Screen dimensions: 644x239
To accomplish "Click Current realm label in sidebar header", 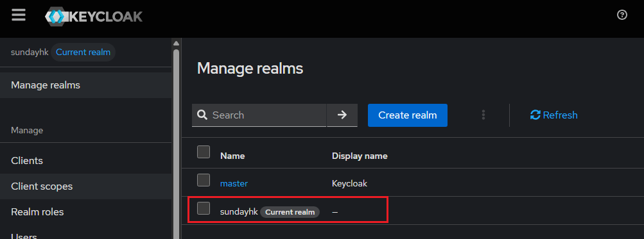I will click(83, 53).
